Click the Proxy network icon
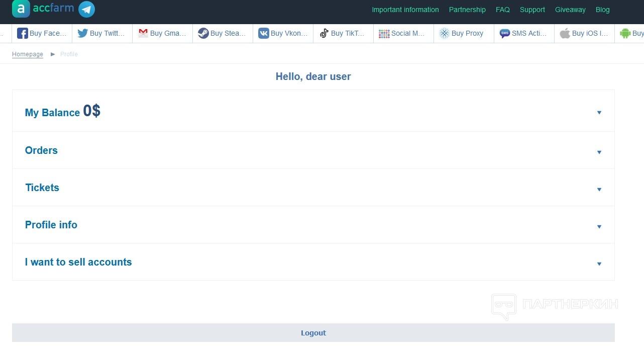 tap(444, 33)
